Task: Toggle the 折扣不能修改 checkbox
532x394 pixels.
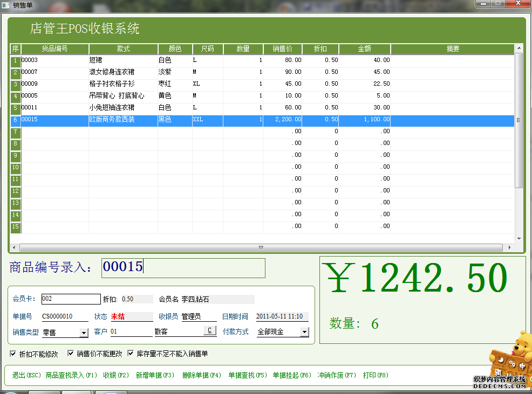Action: click(13, 354)
